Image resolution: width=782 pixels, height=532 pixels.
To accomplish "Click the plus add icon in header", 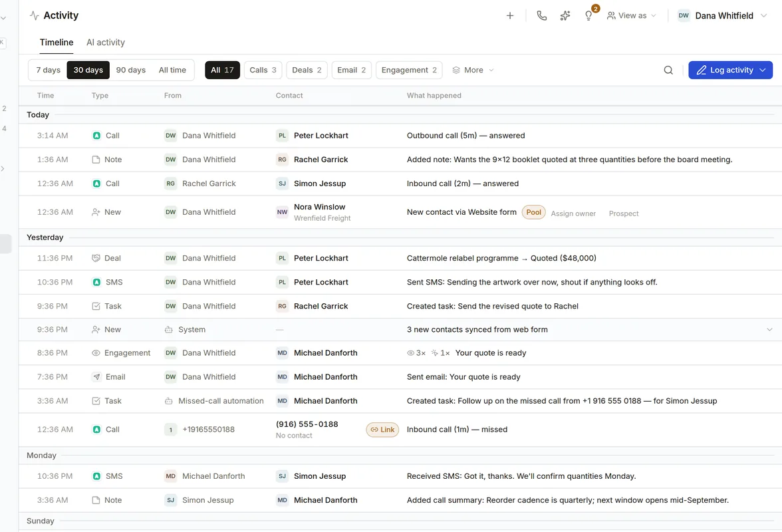I will click(509, 15).
